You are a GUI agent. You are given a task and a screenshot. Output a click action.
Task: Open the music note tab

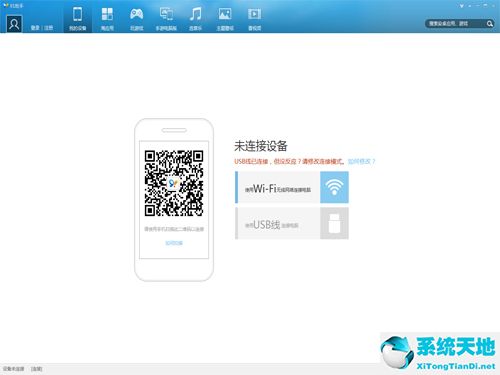pos(195,19)
